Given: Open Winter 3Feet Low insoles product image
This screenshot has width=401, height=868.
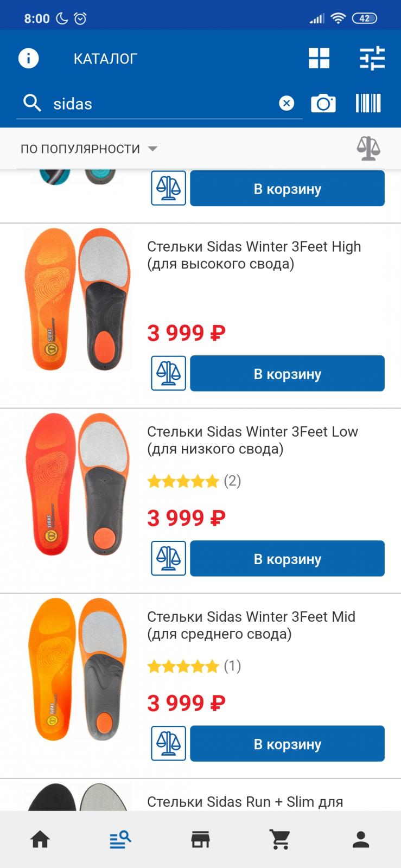Looking at the screenshot, I should click(78, 484).
